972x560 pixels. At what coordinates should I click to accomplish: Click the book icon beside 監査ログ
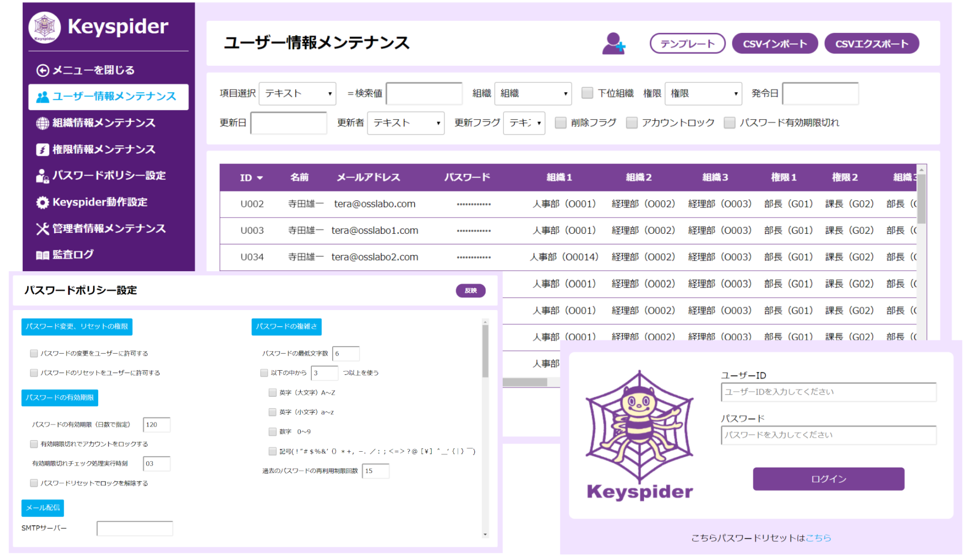coord(43,254)
